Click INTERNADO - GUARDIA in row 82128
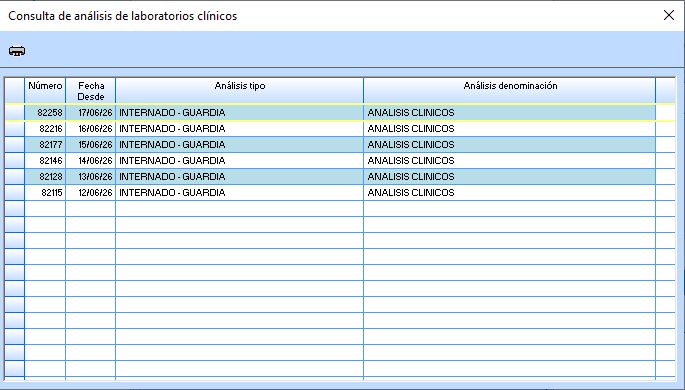Screen dimensions: 685x390 [172, 177]
